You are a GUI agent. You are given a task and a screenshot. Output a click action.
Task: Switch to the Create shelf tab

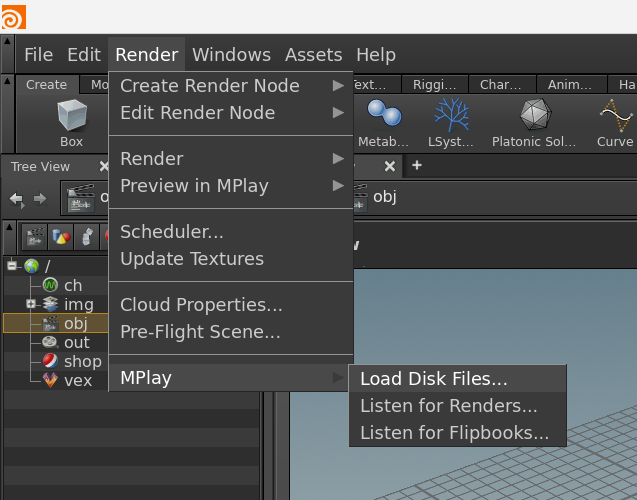click(x=46, y=84)
